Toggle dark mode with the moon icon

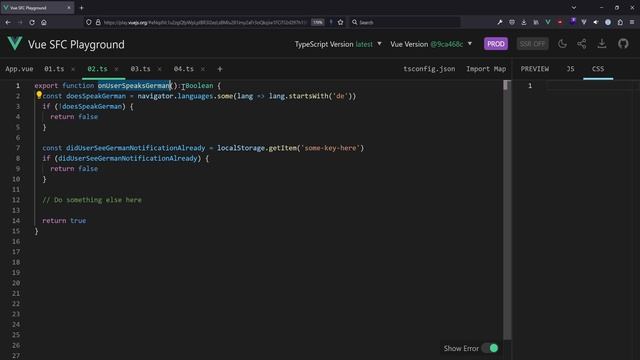tap(562, 44)
